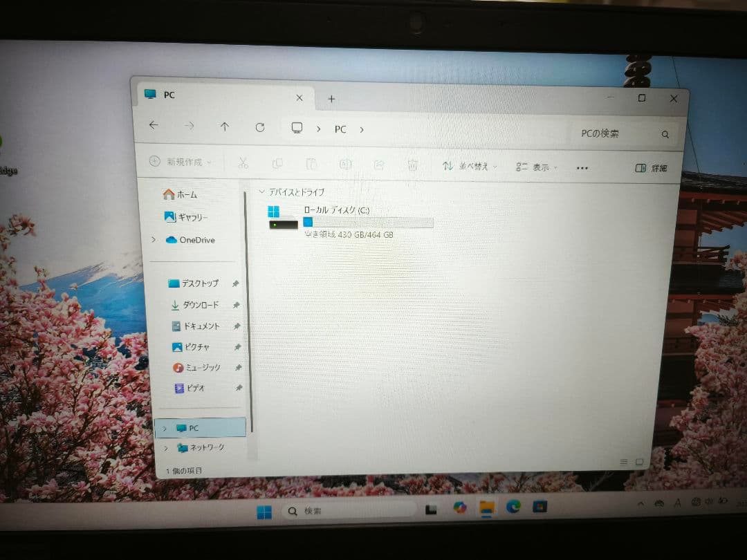Add a new tab with plus button
Screen dimensions: 747x560
point(331,99)
